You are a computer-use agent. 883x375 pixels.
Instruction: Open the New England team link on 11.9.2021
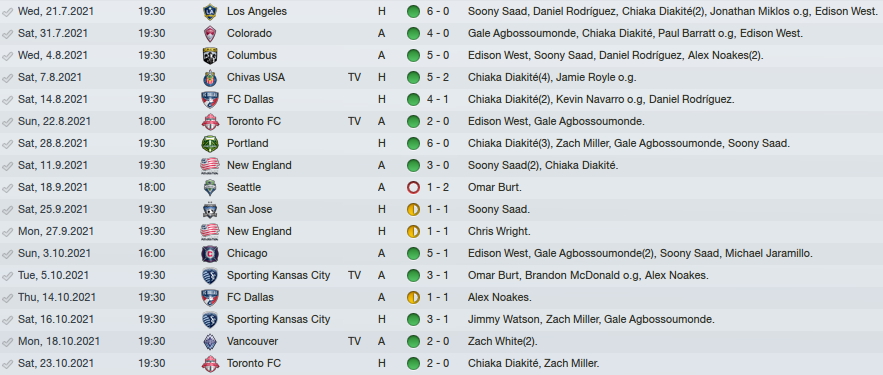click(259, 166)
